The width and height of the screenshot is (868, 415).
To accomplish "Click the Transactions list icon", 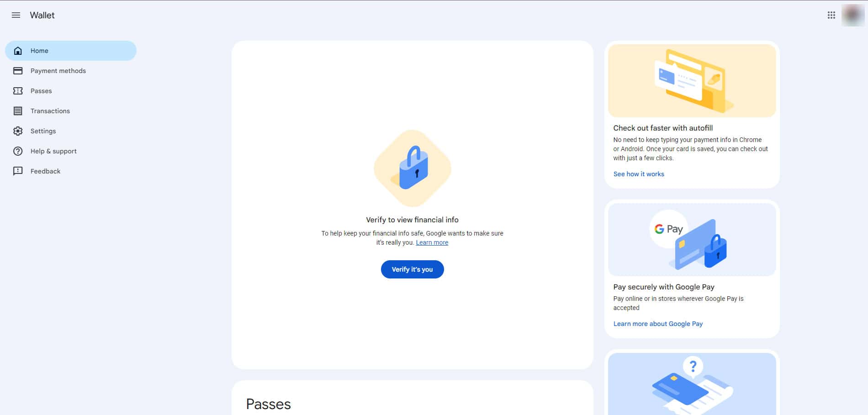I will click(18, 111).
